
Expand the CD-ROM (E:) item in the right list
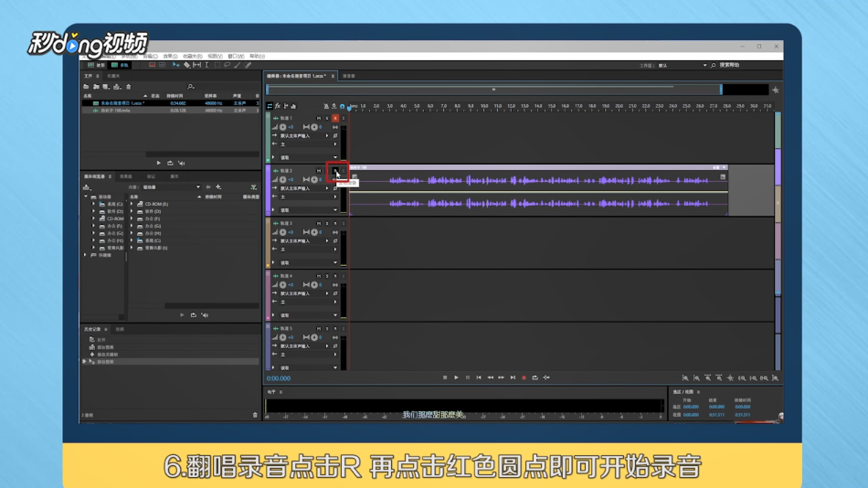coord(132,204)
